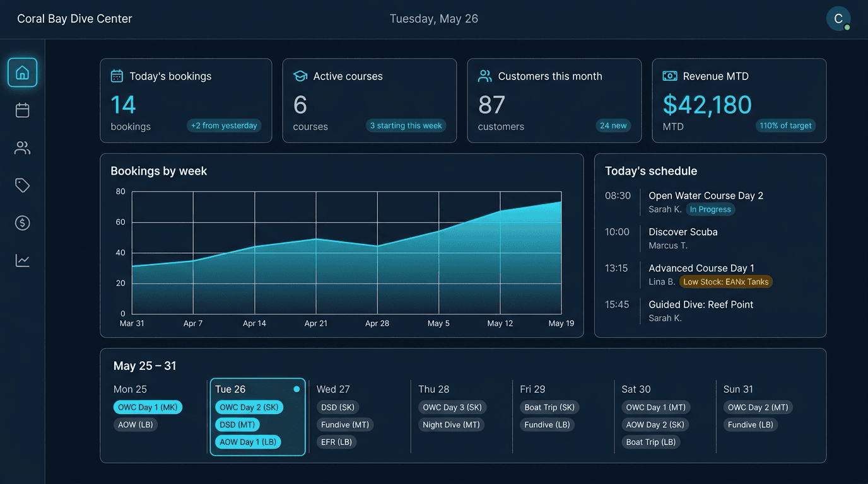This screenshot has width=868, height=484.
Task: Click the May 19 chart axis label
Action: coord(561,323)
